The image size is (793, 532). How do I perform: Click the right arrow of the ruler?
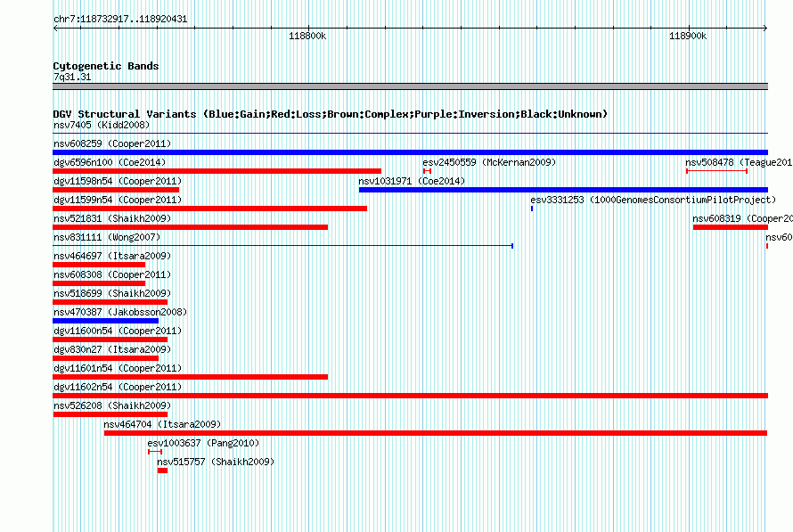[765, 29]
